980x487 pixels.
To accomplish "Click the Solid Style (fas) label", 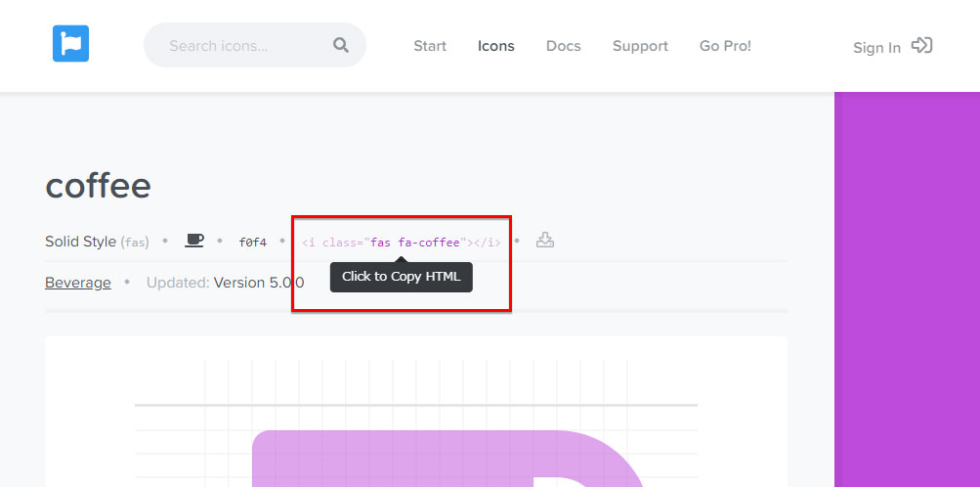I will (x=97, y=242).
